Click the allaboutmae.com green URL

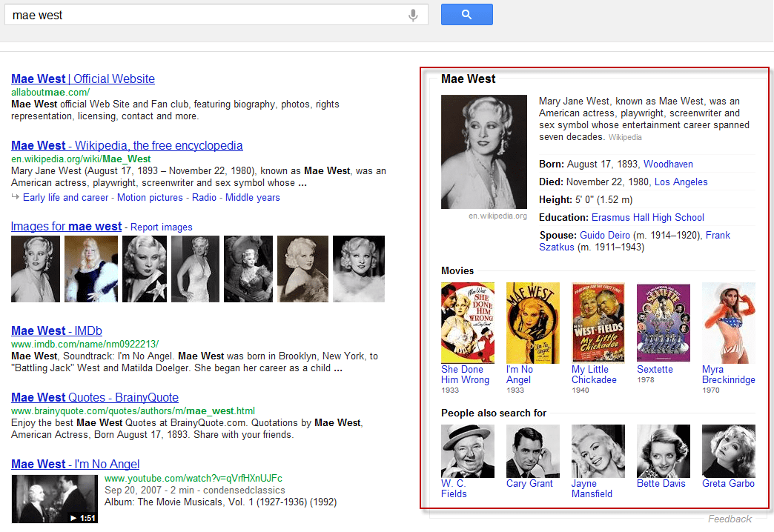[50, 93]
